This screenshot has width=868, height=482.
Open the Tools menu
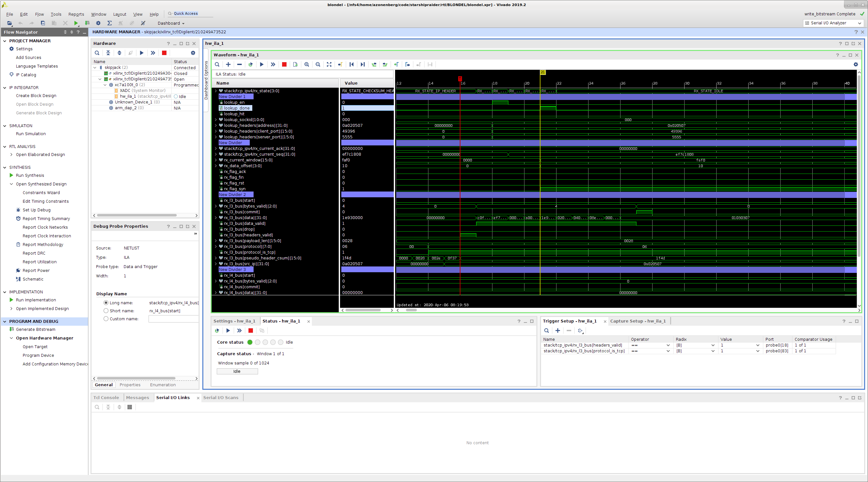pos(56,14)
